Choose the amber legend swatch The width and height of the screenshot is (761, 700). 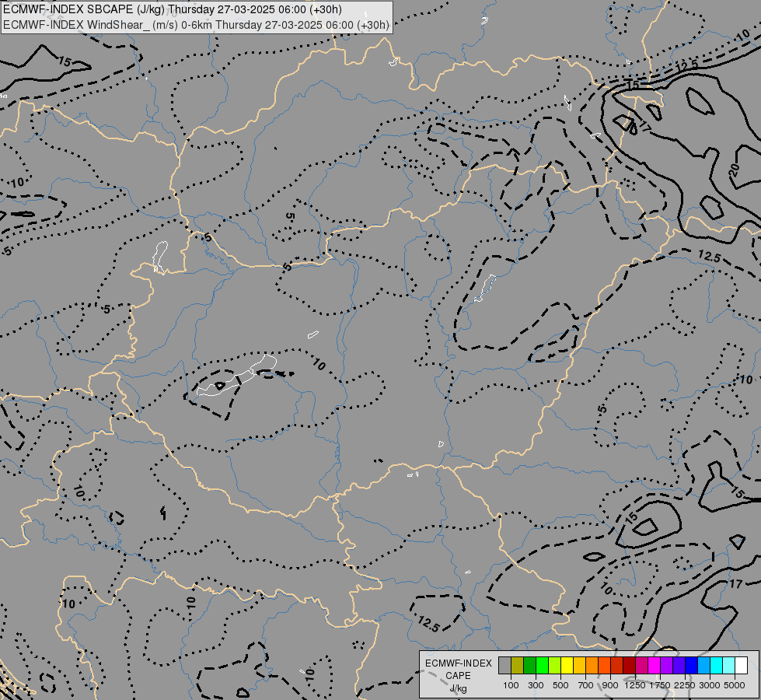click(579, 665)
